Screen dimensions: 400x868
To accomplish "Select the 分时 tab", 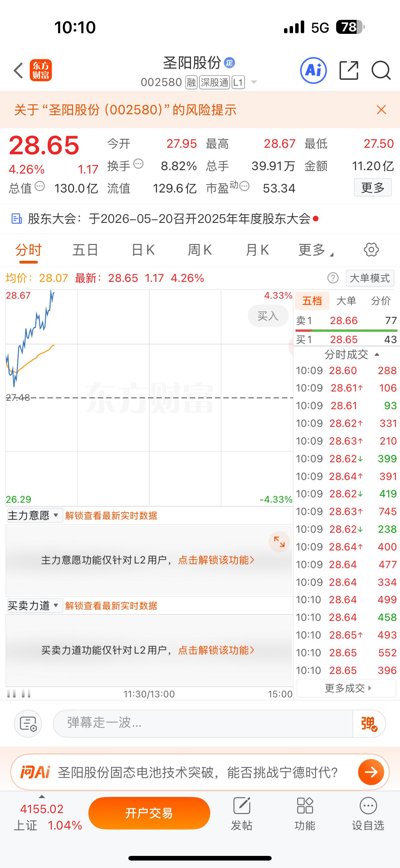I will pyautogui.click(x=28, y=250).
